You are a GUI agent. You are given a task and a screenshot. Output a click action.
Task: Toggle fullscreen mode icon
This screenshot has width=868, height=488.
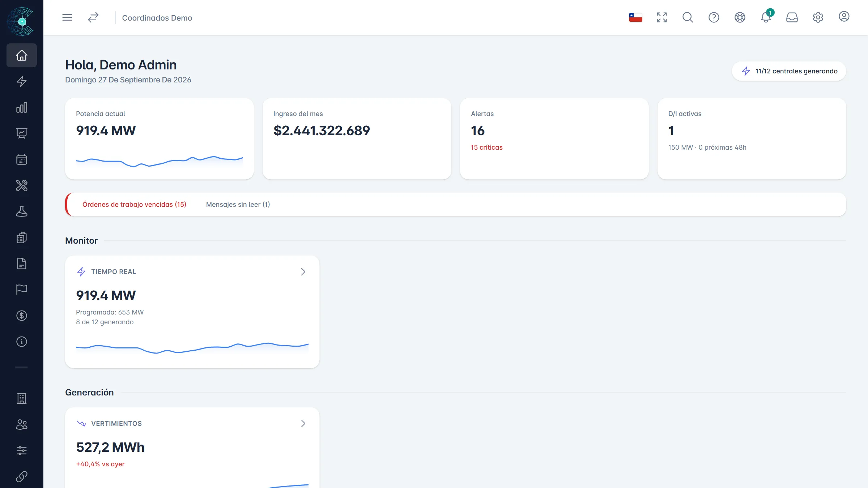point(662,17)
